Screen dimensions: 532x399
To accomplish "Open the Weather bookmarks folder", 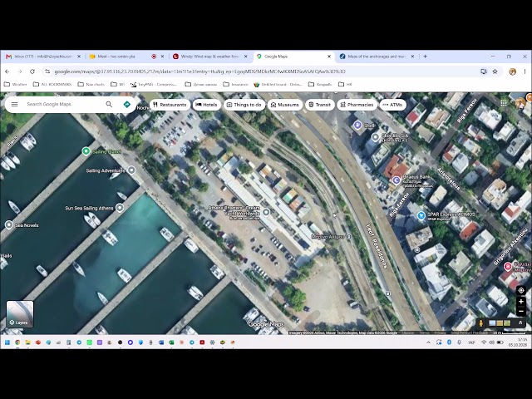I will click(16, 84).
